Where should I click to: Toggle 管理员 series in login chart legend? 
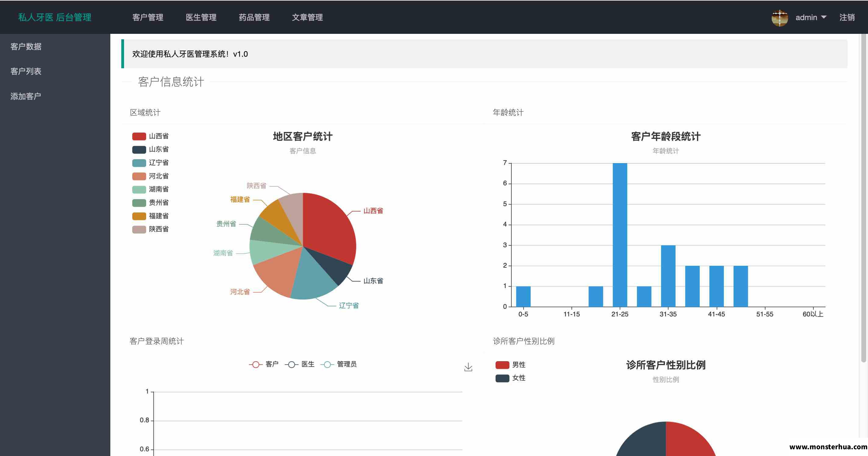pos(338,364)
